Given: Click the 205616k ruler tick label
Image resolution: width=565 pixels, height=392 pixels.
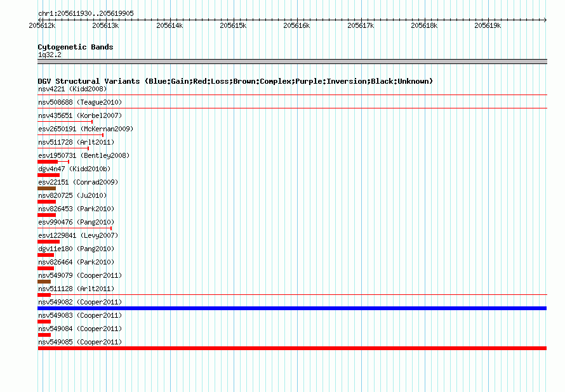Looking at the screenshot, I should [296, 25].
